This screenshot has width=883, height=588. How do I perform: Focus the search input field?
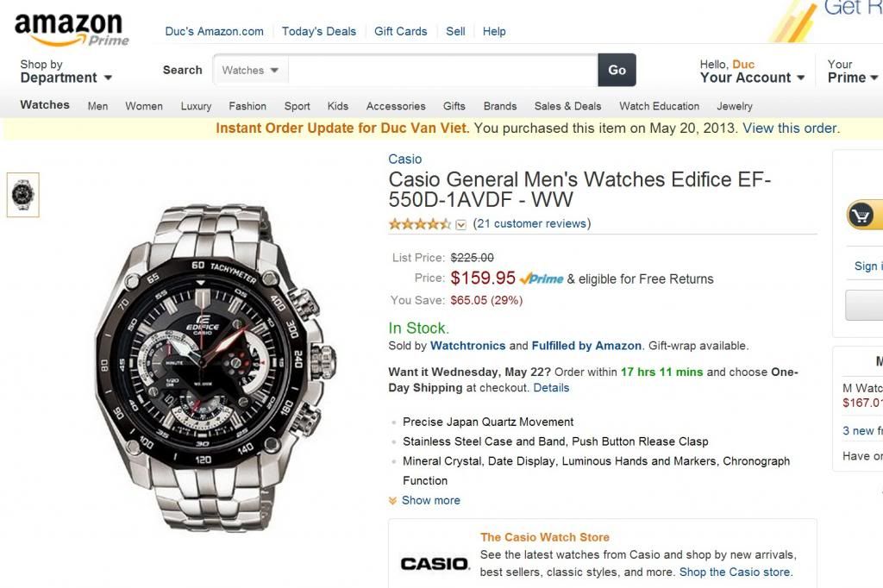pos(442,71)
